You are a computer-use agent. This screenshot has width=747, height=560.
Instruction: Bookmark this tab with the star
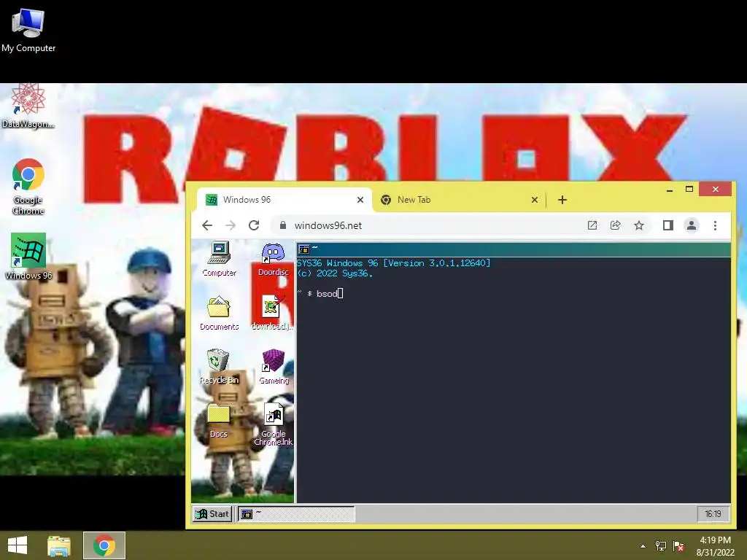click(x=639, y=225)
